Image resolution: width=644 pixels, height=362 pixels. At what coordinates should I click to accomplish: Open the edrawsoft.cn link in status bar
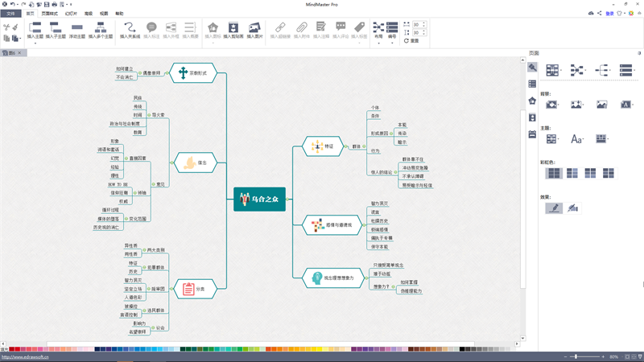(x=25, y=357)
